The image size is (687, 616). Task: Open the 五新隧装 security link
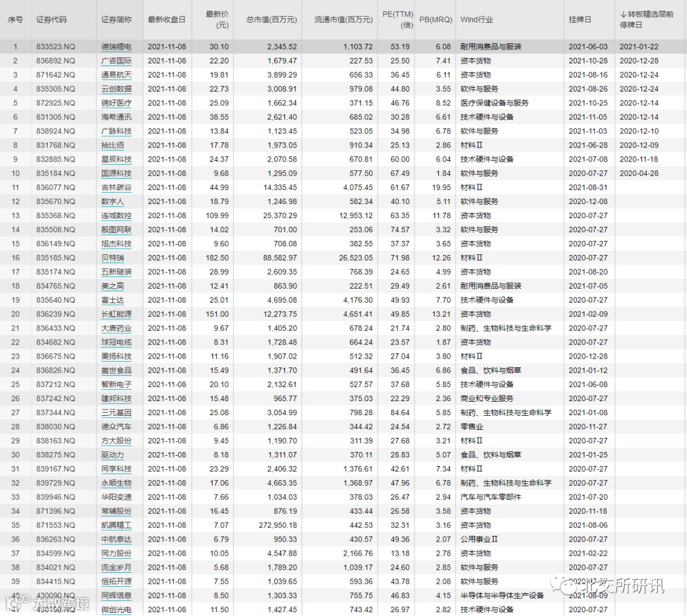pyautogui.click(x=116, y=272)
